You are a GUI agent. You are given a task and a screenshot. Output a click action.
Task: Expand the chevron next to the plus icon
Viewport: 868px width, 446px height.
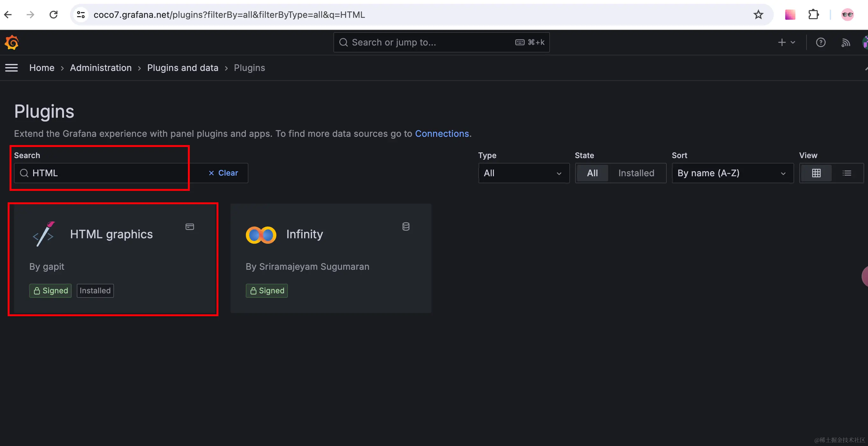793,42
